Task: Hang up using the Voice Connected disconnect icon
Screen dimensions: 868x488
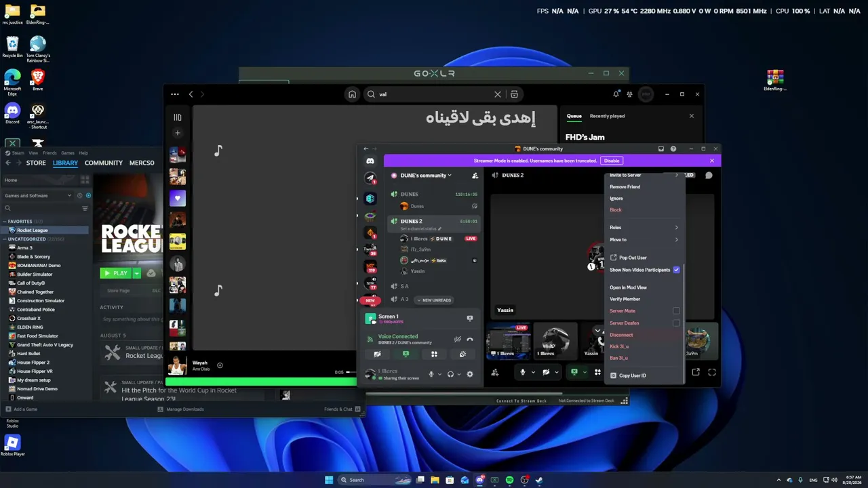Action: coord(469,339)
